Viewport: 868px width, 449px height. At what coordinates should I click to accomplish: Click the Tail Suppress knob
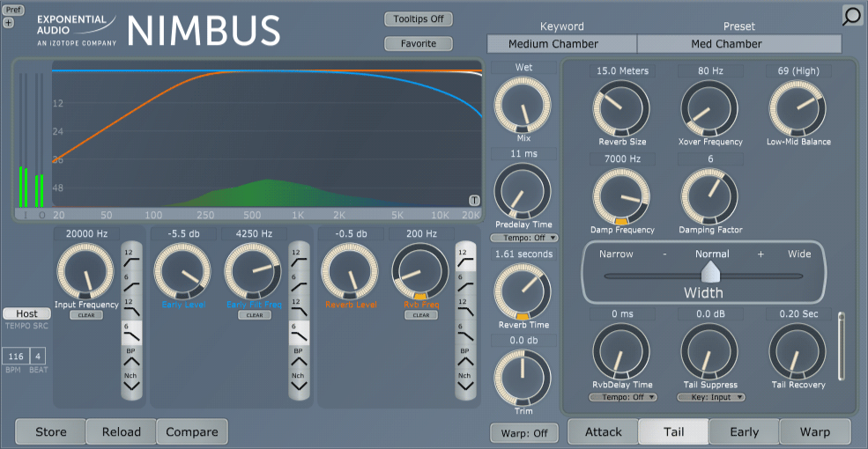click(x=709, y=351)
